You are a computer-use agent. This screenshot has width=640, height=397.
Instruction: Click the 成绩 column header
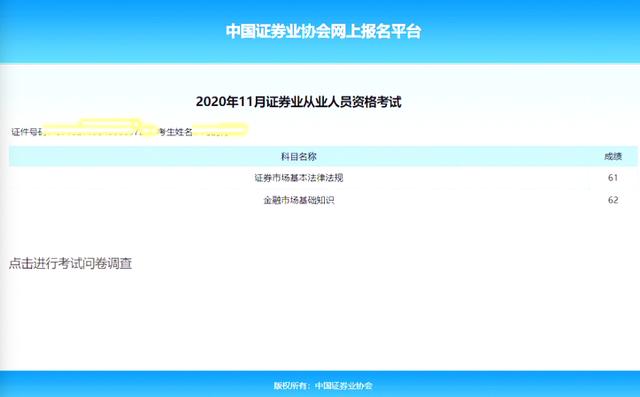pyautogui.click(x=613, y=156)
